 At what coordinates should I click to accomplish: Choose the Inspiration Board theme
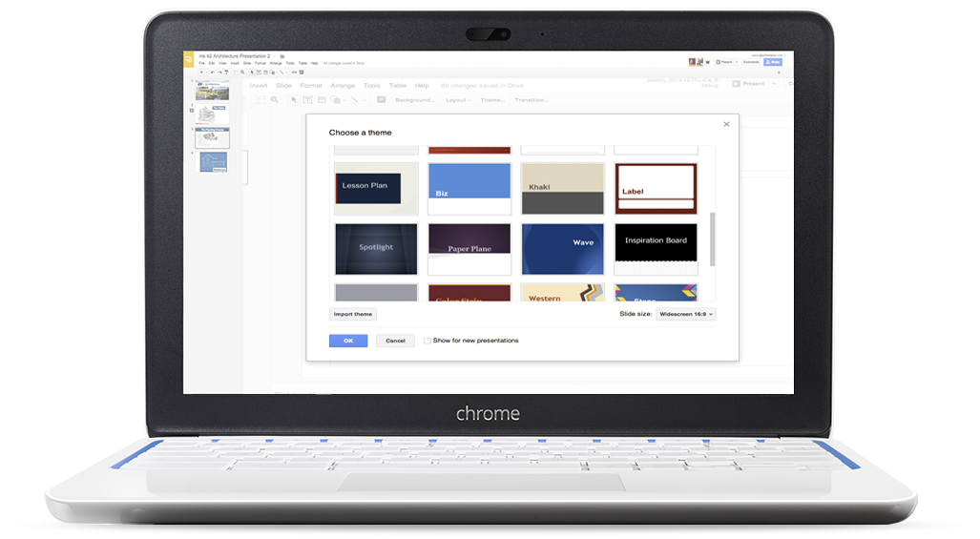[656, 249]
